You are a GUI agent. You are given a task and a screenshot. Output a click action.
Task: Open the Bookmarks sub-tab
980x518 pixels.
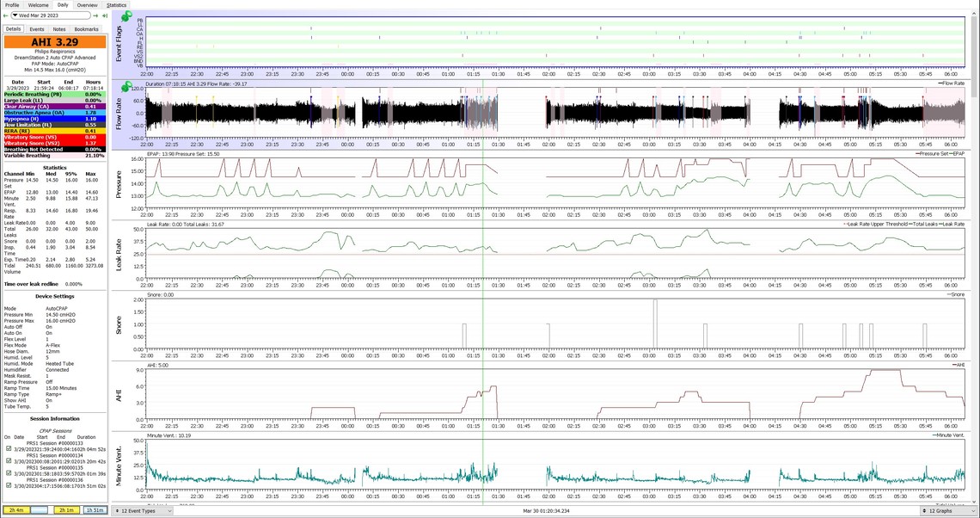[86, 28]
